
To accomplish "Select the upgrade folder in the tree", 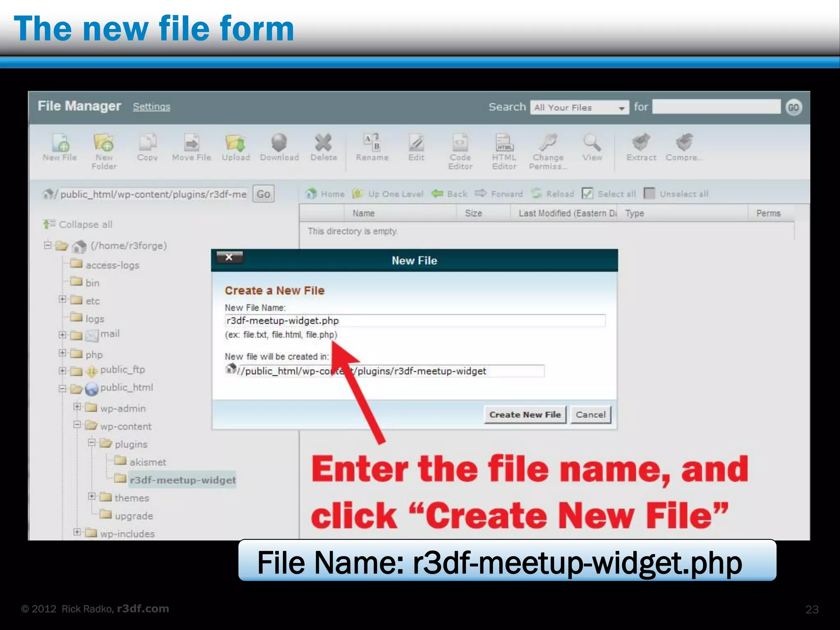I will click(x=127, y=515).
